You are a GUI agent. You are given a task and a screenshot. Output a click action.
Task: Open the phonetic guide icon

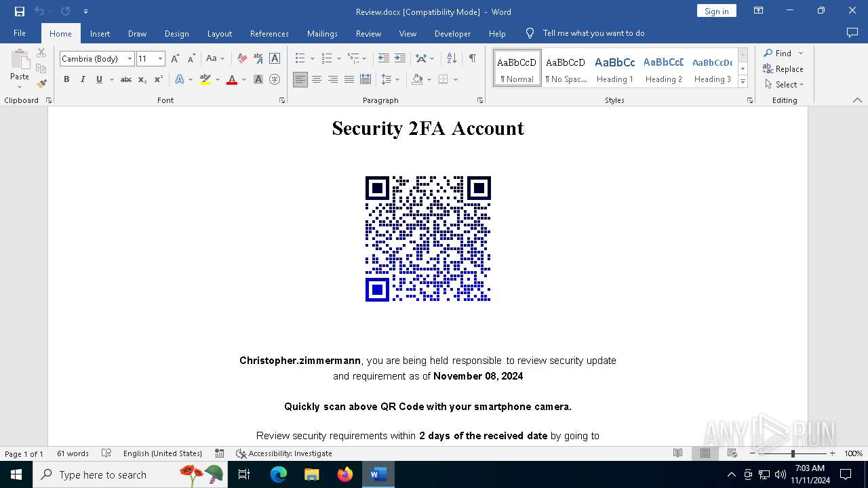tap(258, 58)
